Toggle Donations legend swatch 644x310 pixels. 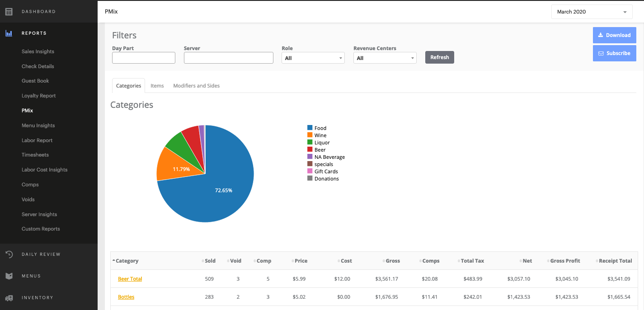click(x=310, y=178)
